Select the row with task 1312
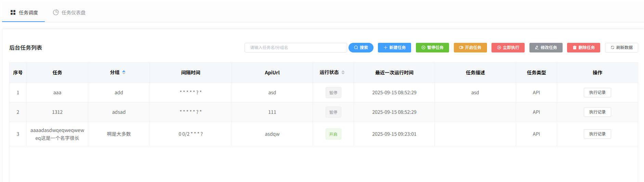 tap(57, 112)
